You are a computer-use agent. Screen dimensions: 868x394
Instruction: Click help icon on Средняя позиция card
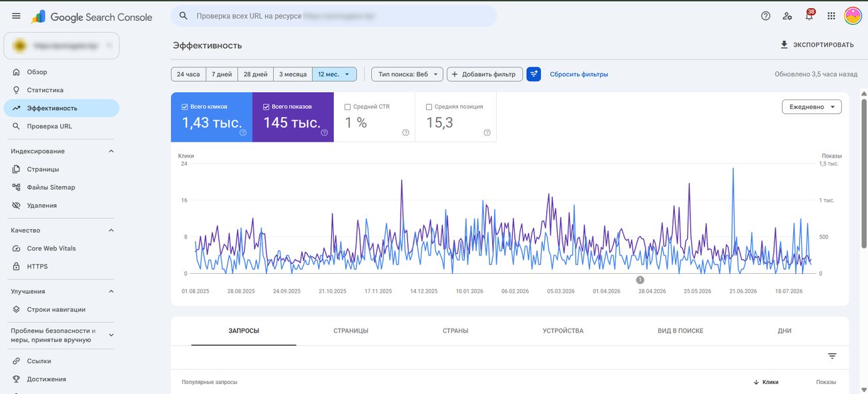click(487, 132)
